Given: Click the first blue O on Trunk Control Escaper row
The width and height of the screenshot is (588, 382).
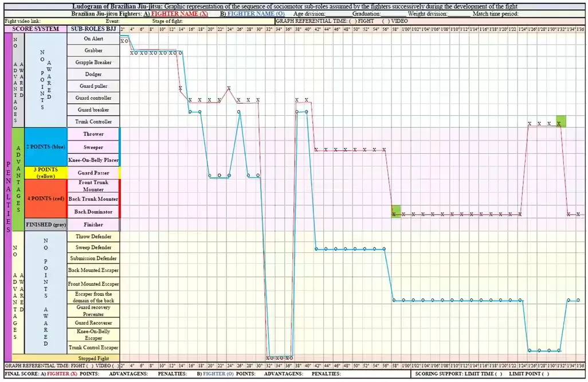Looking at the screenshot, I should point(530,350).
